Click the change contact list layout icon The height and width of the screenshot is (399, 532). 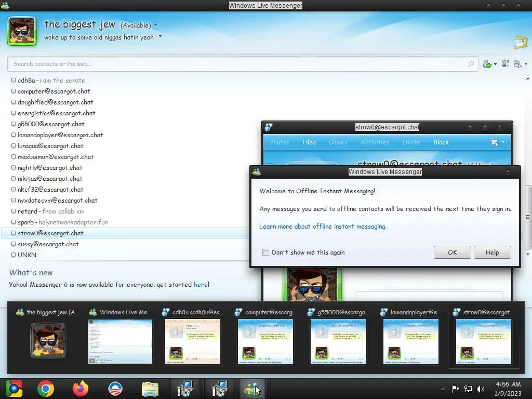coord(506,64)
